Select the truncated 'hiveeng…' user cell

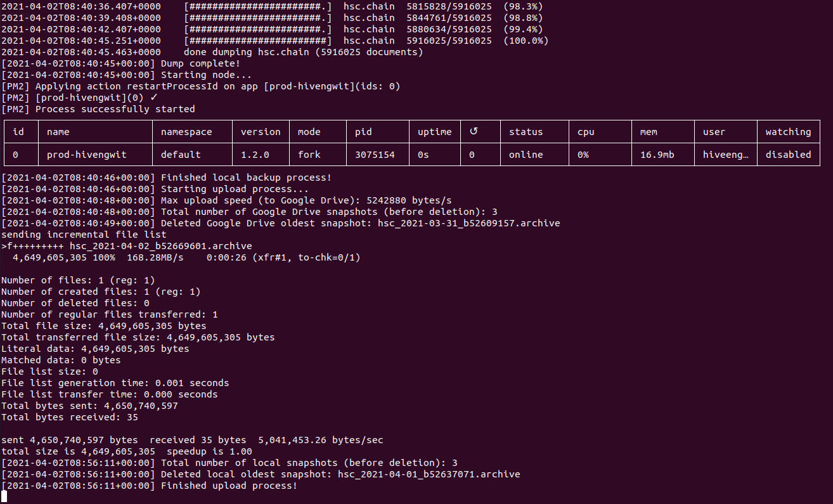tap(726, 155)
